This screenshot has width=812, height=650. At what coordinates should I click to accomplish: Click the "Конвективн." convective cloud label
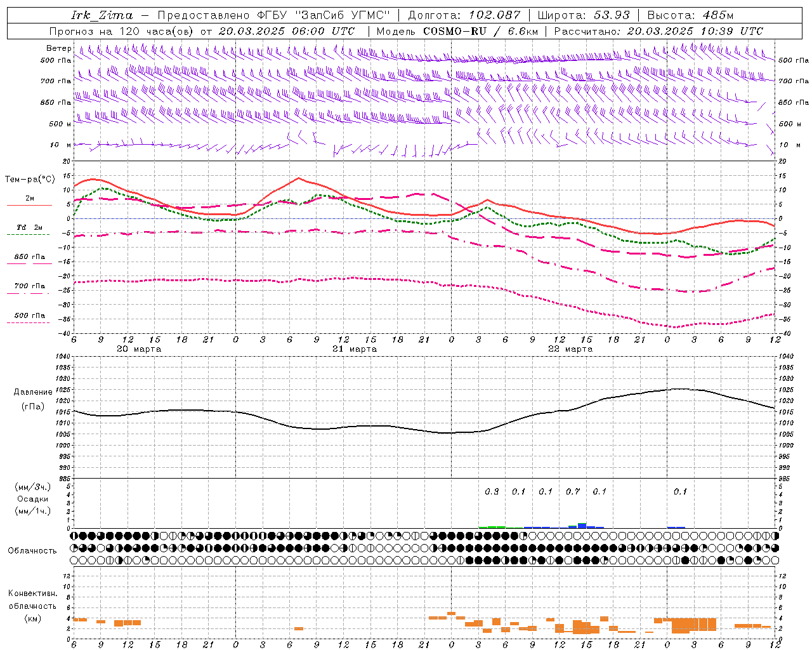click(32, 594)
